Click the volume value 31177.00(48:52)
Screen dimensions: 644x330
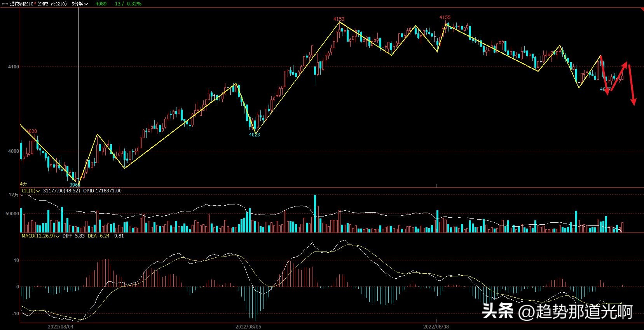[x=61, y=191]
